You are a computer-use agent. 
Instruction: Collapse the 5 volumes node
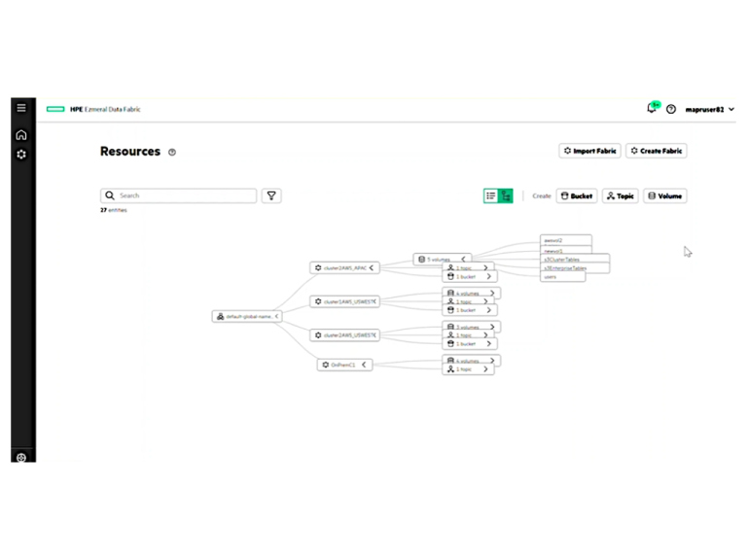point(464,259)
